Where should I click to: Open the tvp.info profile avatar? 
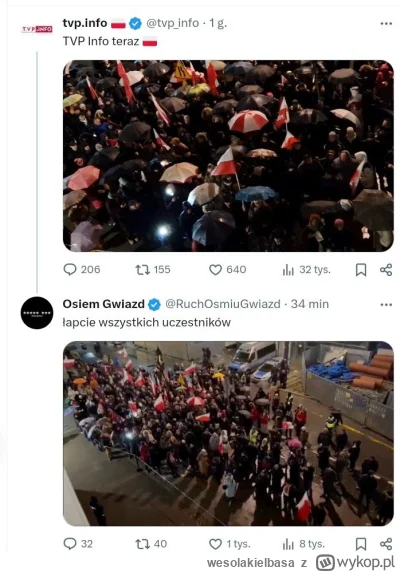(37, 29)
